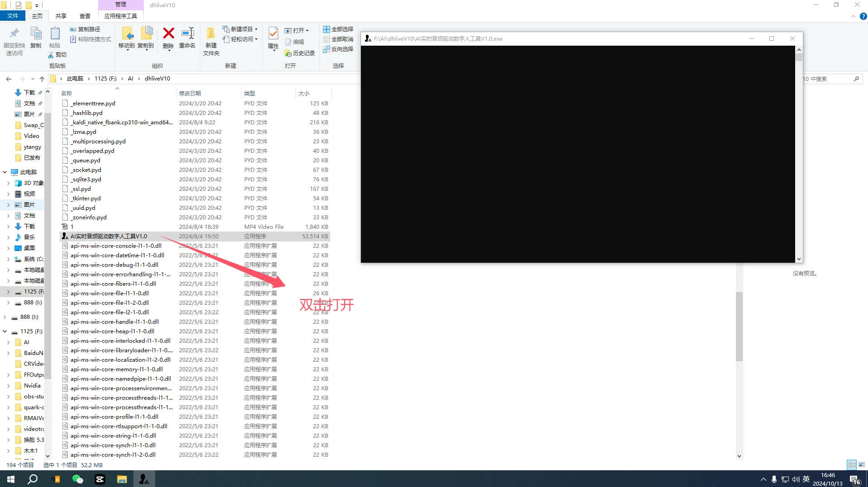The image size is (868, 487).
Task: Switch to details view toggle
Action: (852, 465)
